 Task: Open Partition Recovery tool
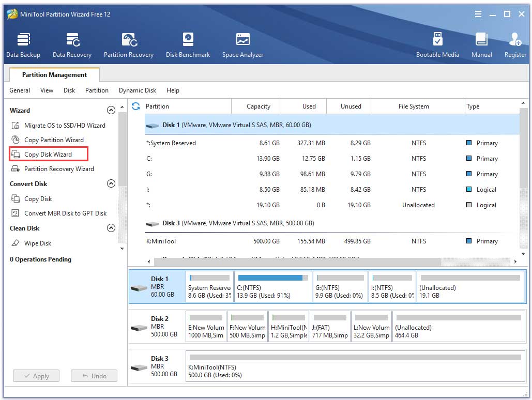(x=129, y=45)
